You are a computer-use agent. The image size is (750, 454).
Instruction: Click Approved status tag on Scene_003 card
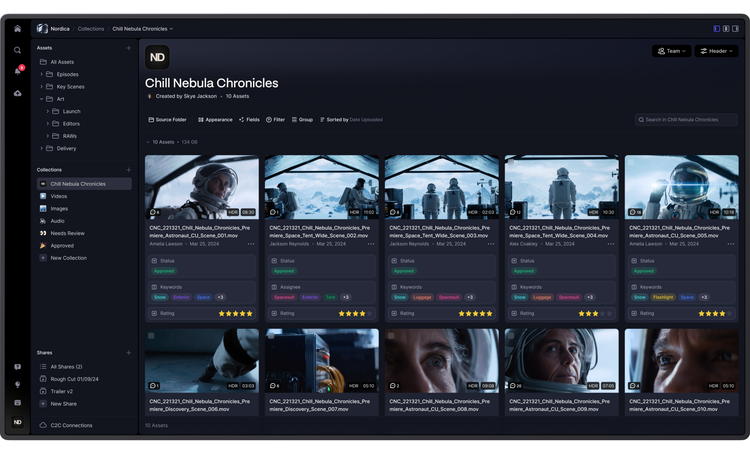[404, 271]
